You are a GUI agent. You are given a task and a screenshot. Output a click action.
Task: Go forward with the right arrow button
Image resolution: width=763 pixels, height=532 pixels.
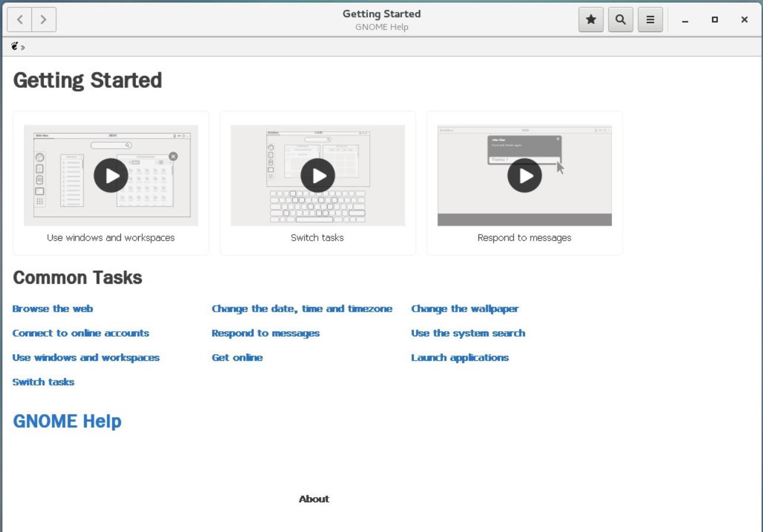[x=44, y=20]
